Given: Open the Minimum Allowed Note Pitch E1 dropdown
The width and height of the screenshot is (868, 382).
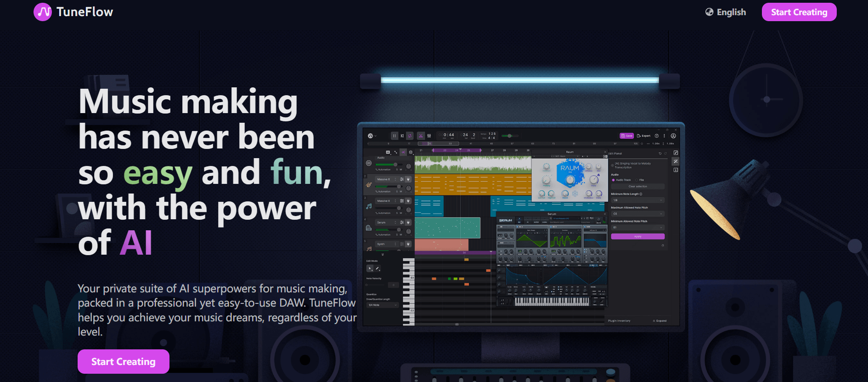Looking at the screenshot, I should [x=638, y=227].
